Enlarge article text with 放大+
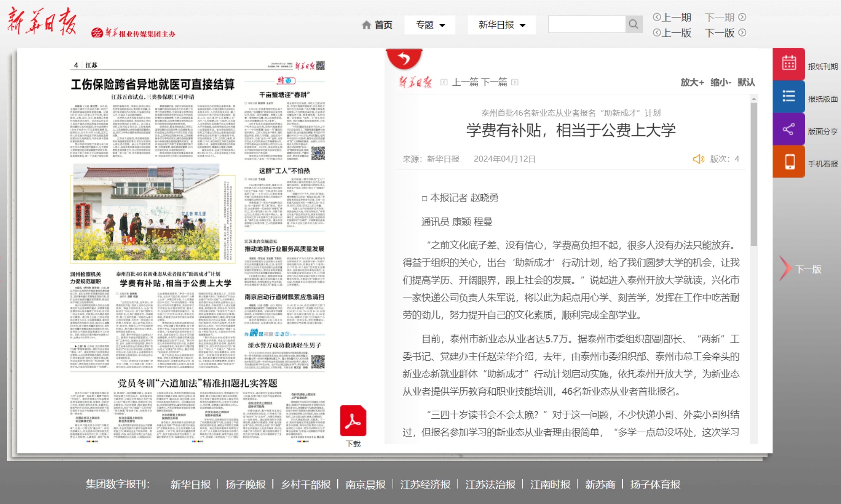 coord(692,82)
